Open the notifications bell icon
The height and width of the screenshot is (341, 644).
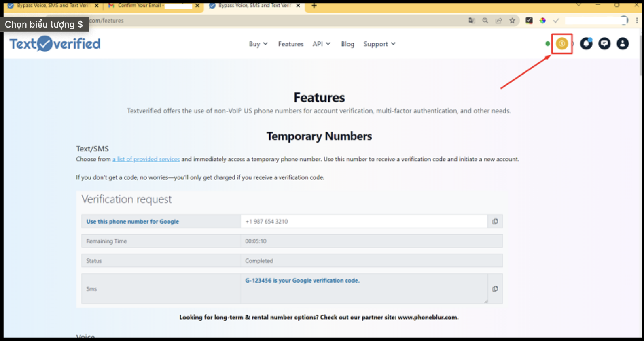coord(586,44)
